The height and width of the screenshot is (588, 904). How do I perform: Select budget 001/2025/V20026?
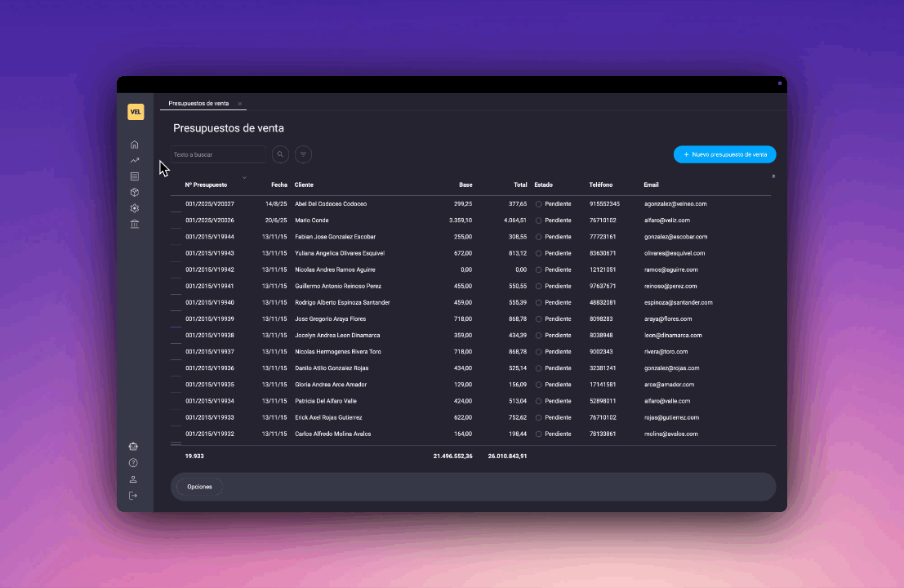pos(210,220)
